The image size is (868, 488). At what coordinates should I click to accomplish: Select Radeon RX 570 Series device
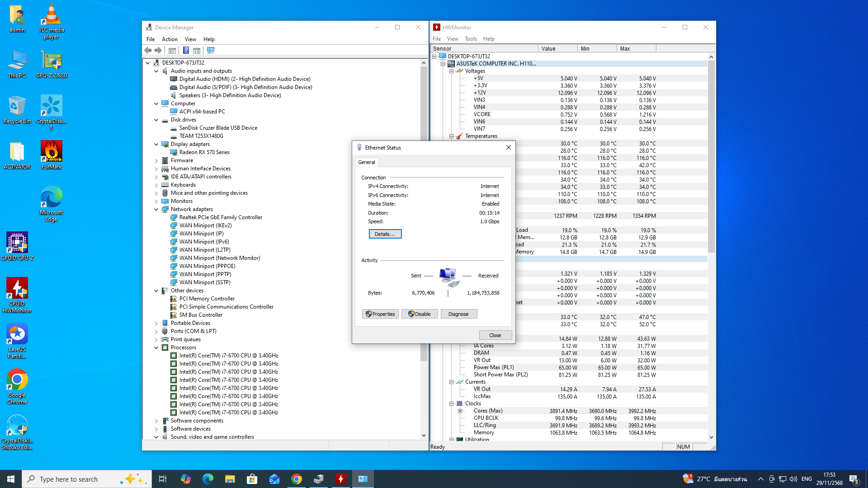[x=204, y=152]
